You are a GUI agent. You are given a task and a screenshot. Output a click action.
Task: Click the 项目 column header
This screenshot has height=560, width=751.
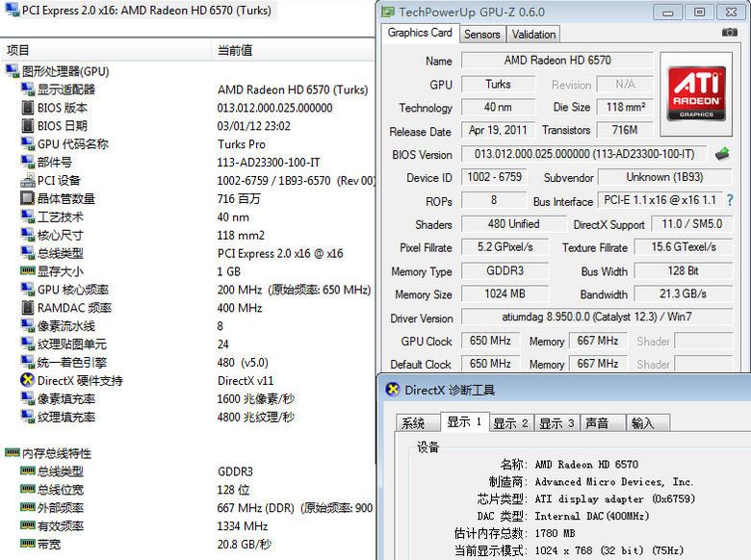105,50
